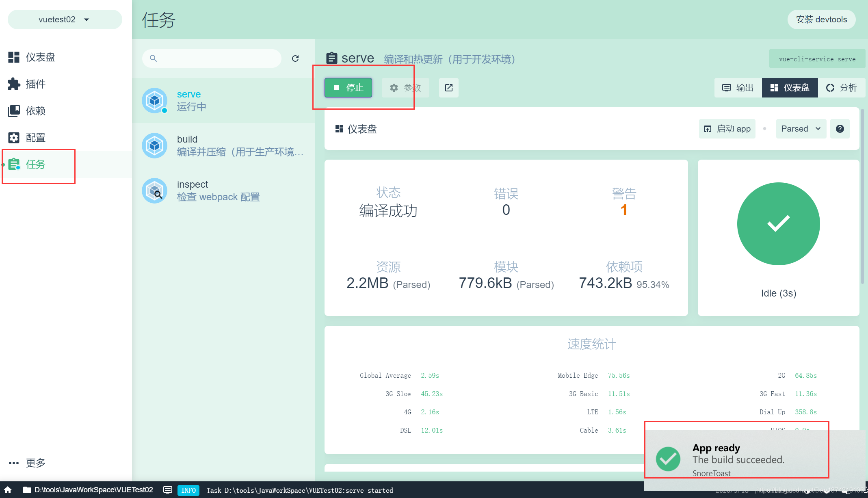Image resolution: width=868 pixels, height=498 pixels.
Task: Click the warning count 1
Action: (624, 210)
